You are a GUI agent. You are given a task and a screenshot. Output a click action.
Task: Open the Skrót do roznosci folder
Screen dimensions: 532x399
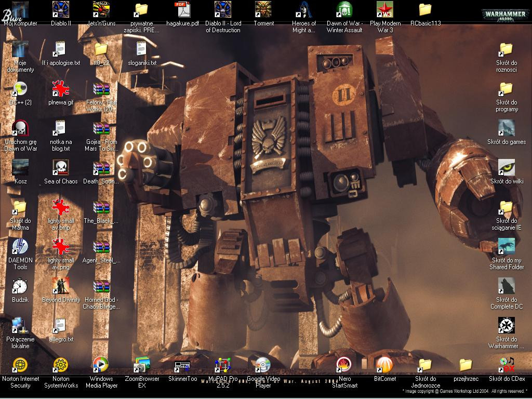[507, 49]
